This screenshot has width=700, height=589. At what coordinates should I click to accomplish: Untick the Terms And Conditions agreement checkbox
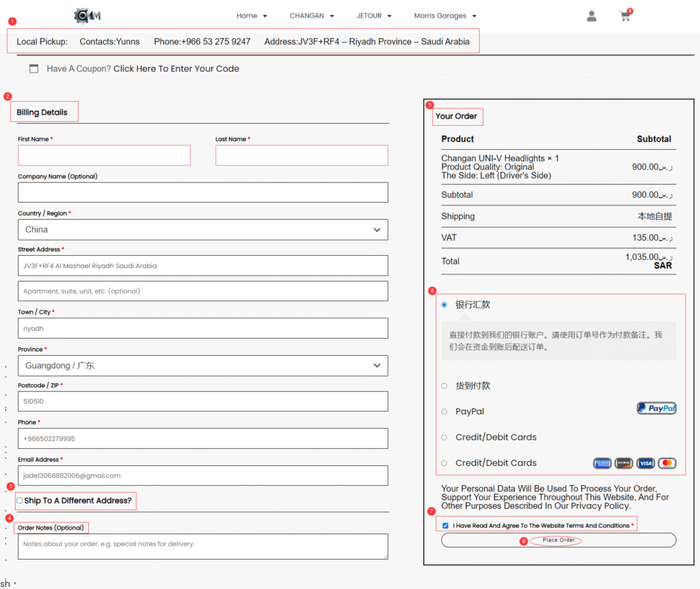point(445,525)
